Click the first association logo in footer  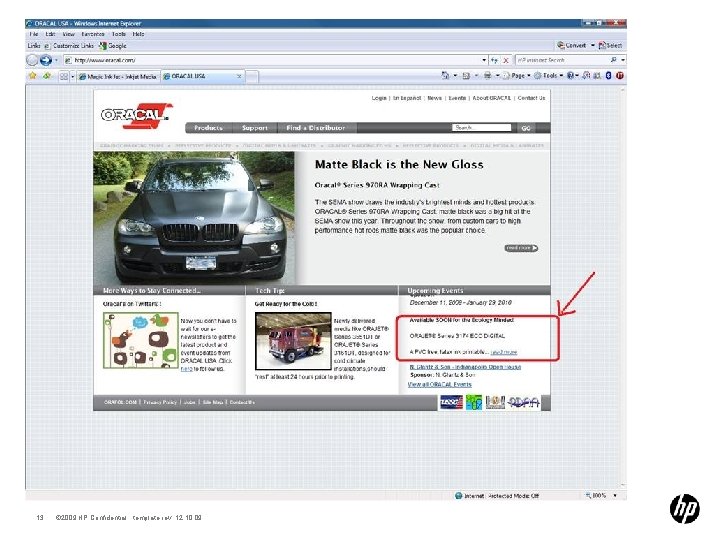(x=451, y=403)
